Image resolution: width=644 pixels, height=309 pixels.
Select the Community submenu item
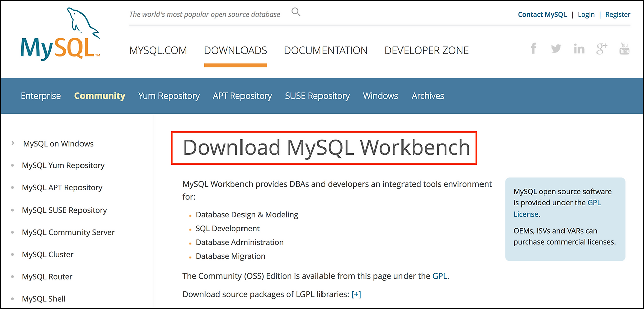click(100, 96)
